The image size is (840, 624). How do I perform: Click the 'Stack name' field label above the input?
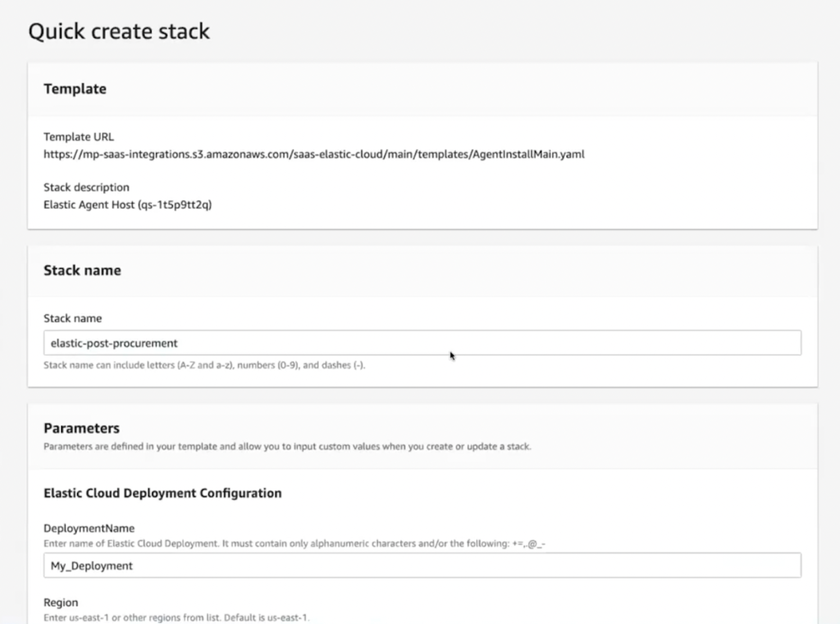73,319
